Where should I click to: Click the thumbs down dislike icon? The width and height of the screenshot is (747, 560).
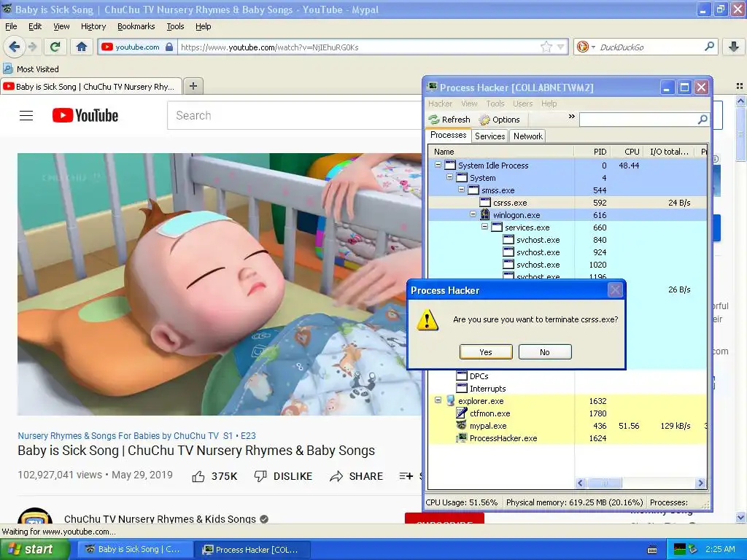tap(260, 476)
